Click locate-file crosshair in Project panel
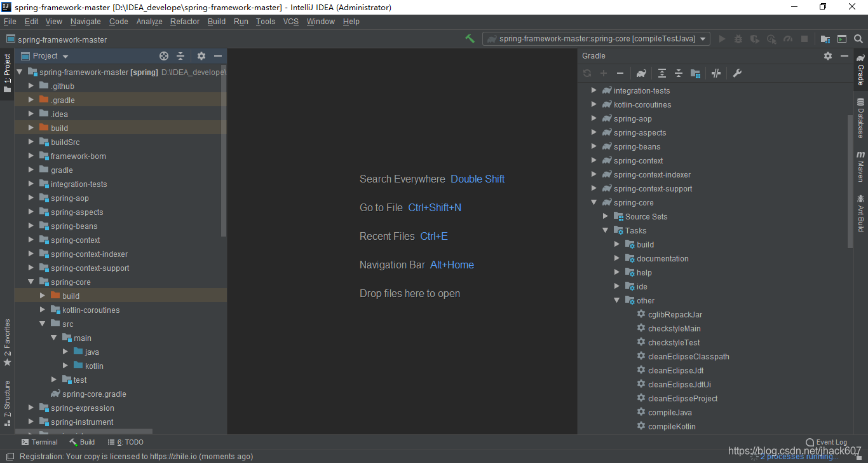Screen dimensions: 868x463 [x=164, y=56]
